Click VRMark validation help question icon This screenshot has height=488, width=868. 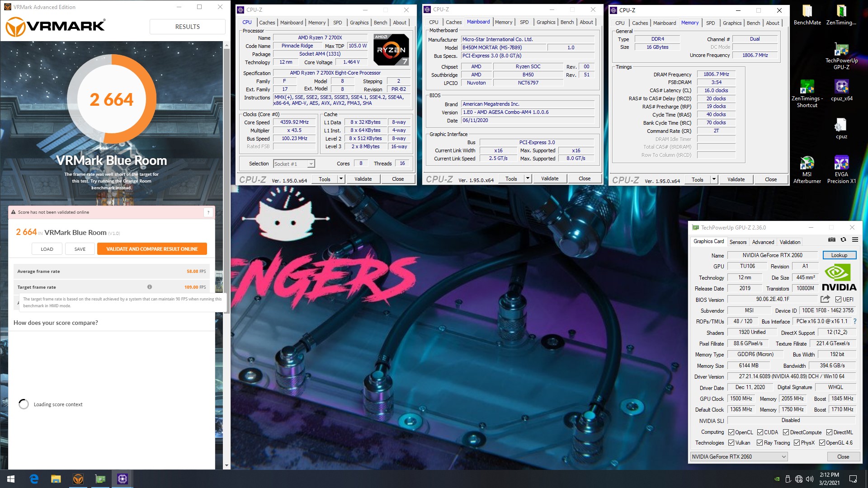coord(208,212)
